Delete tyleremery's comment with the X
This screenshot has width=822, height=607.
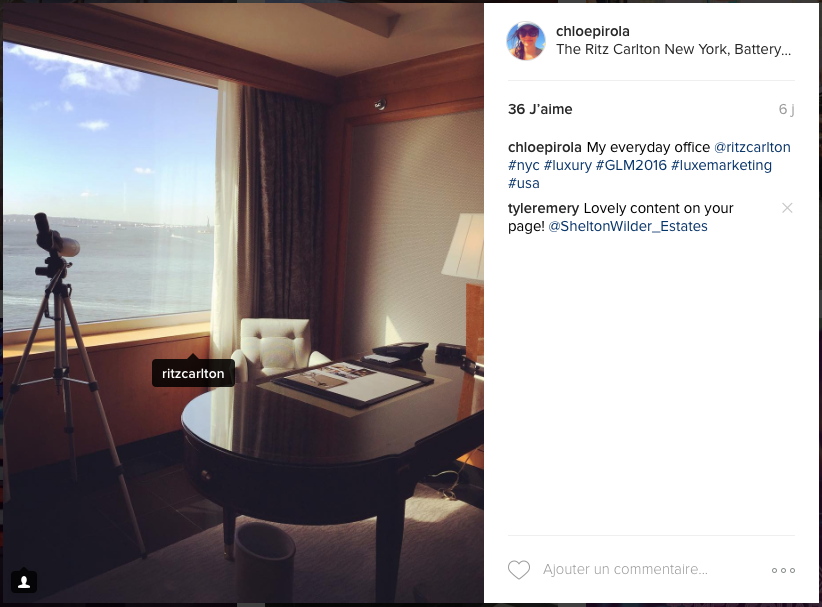pos(787,208)
